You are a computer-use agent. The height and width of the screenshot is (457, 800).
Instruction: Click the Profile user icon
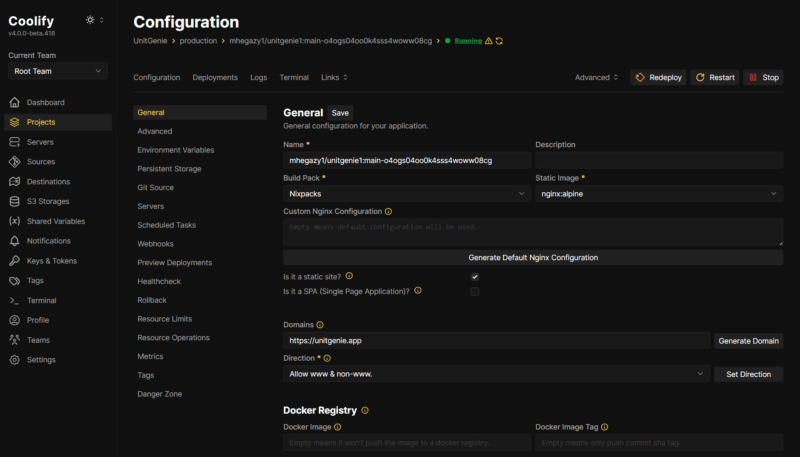pyautogui.click(x=14, y=320)
